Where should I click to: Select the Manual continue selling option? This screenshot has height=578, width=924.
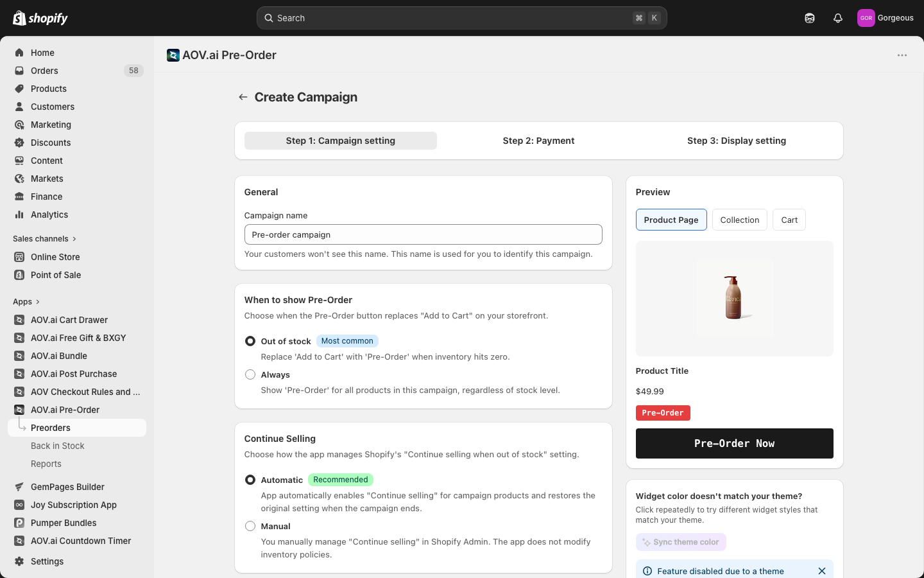(x=250, y=526)
